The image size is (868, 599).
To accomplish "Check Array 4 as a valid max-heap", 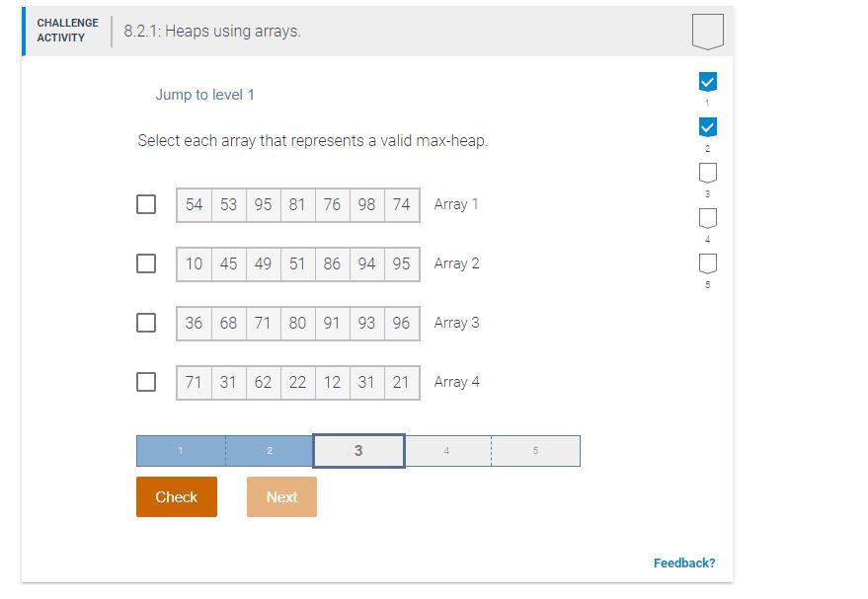I will click(146, 382).
